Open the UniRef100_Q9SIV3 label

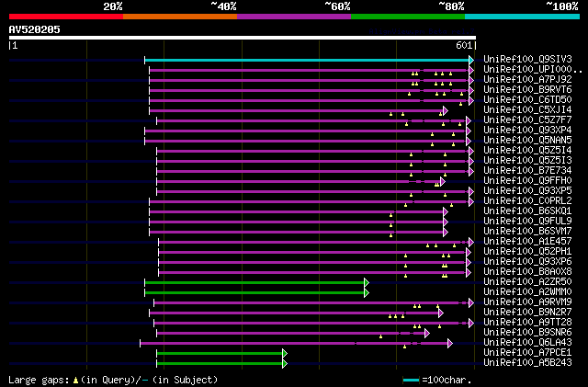point(527,60)
